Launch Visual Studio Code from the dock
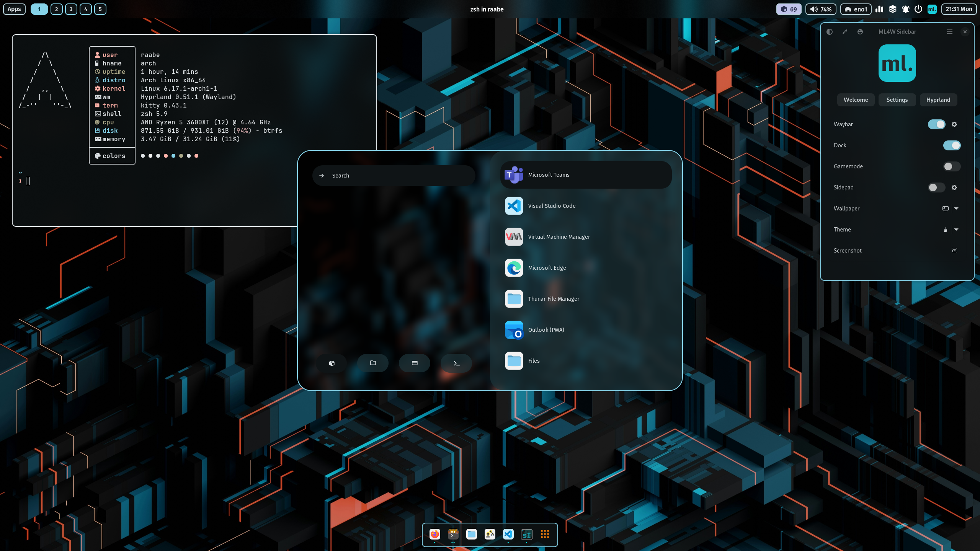This screenshot has width=980, height=551. [508, 534]
